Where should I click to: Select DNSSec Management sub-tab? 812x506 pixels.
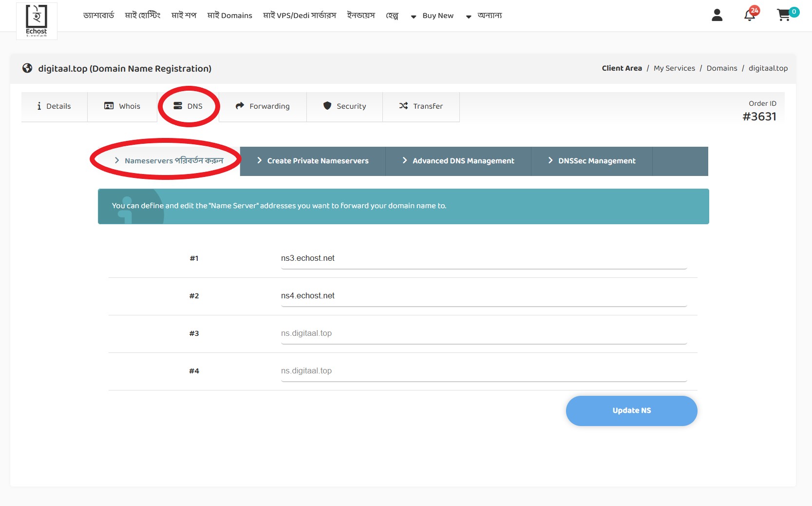[x=592, y=161]
